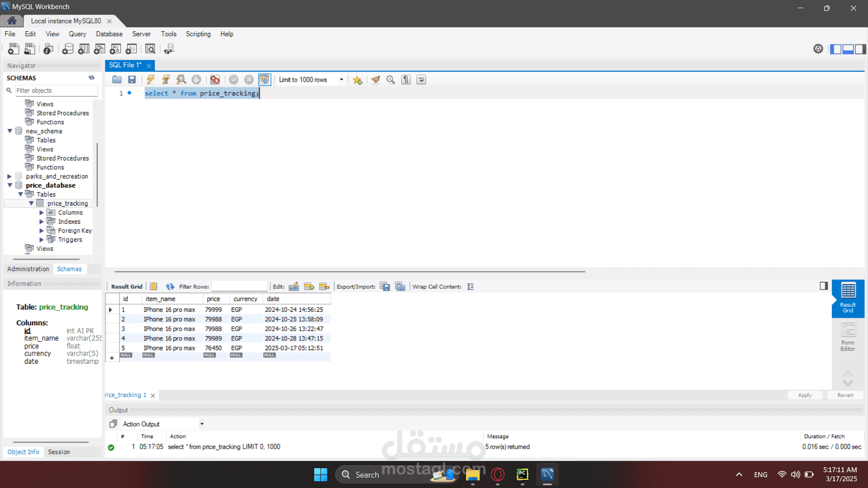Viewport: 868px width, 488px height.
Task: Click the explain query magnifier icon
Action: [x=181, y=80]
